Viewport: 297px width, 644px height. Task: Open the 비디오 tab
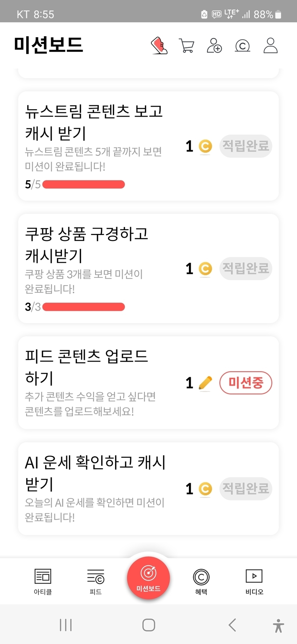tap(254, 581)
